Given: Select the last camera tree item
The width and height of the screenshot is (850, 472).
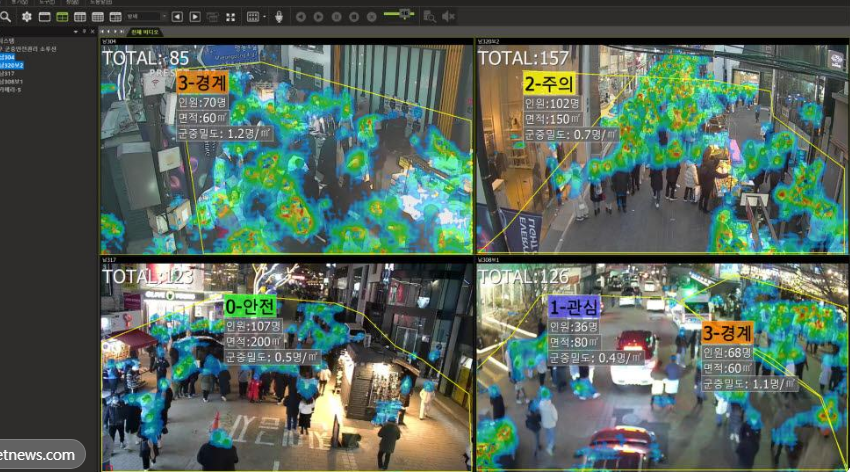Looking at the screenshot, I should pos(10,89).
